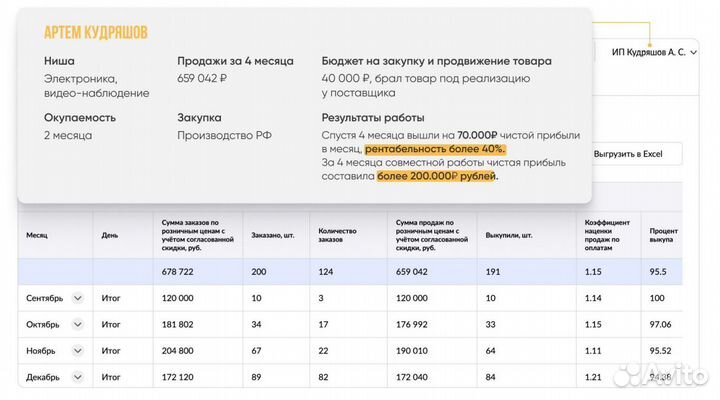Open the ИП Кудряшов А. С. account dropdown
The width and height of the screenshot is (720, 400).
tap(654, 52)
